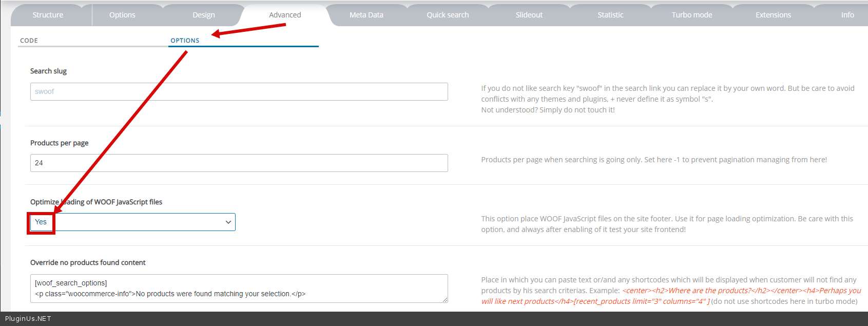868x326 pixels.
Task: Open the Design tab
Action: (x=203, y=15)
